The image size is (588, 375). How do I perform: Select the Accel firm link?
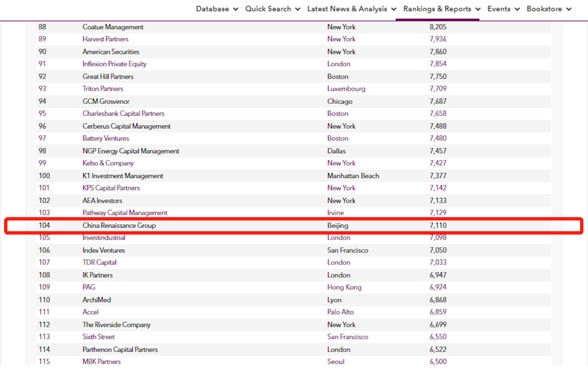pyautogui.click(x=91, y=312)
